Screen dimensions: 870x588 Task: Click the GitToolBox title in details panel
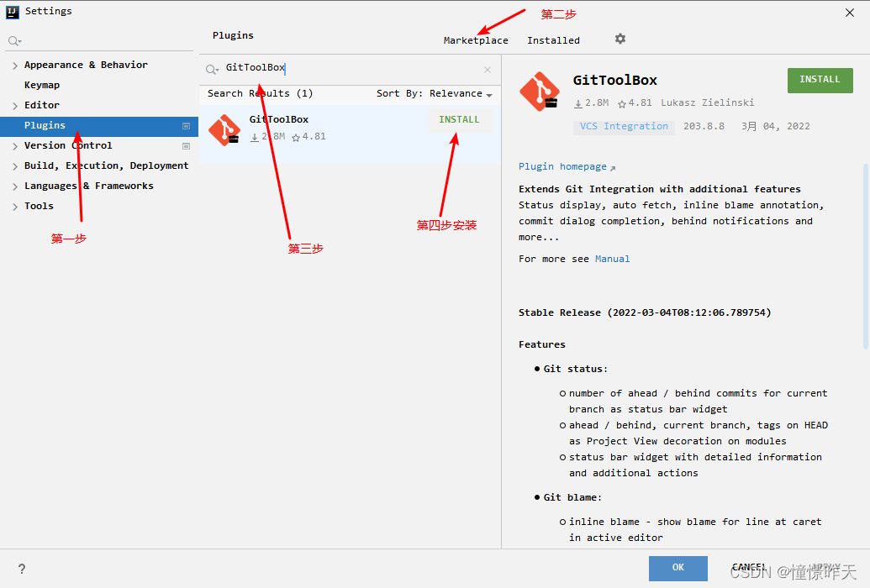(x=614, y=81)
